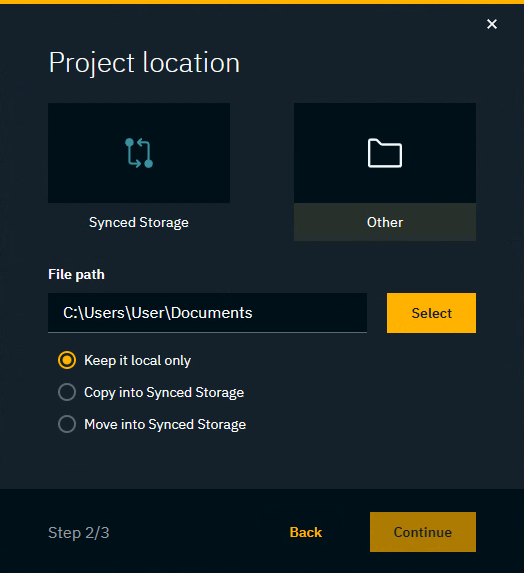Image resolution: width=524 pixels, height=573 pixels.
Task: Proceed with the Continue button
Action: 423,532
